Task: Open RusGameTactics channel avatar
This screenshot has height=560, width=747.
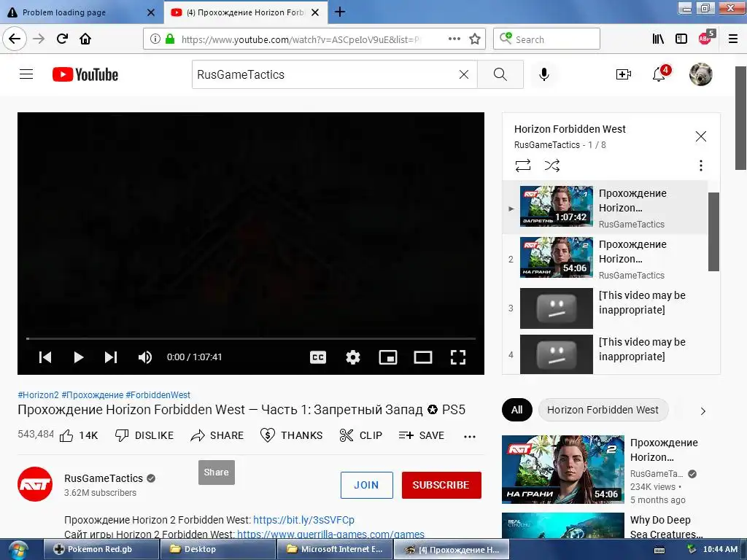Action: tap(35, 484)
